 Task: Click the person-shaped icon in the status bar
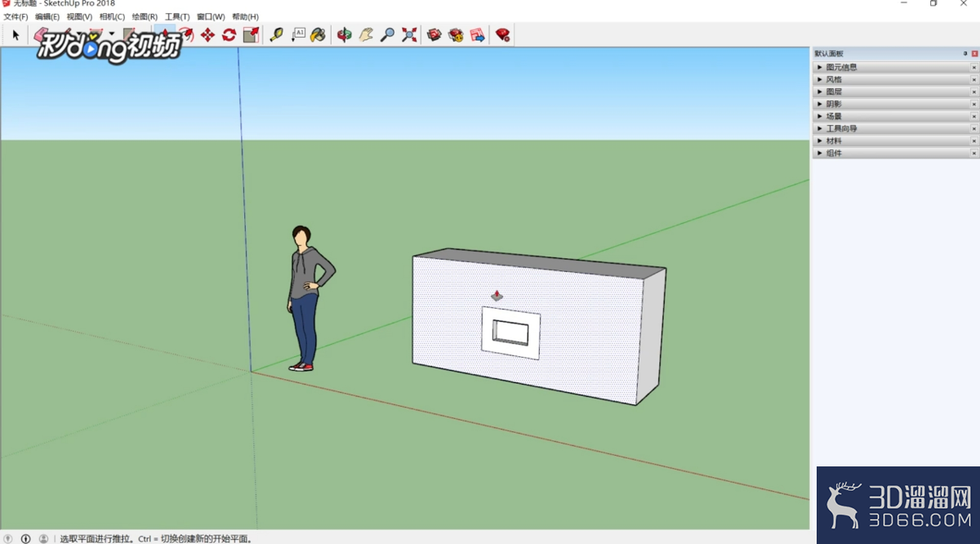click(x=43, y=538)
